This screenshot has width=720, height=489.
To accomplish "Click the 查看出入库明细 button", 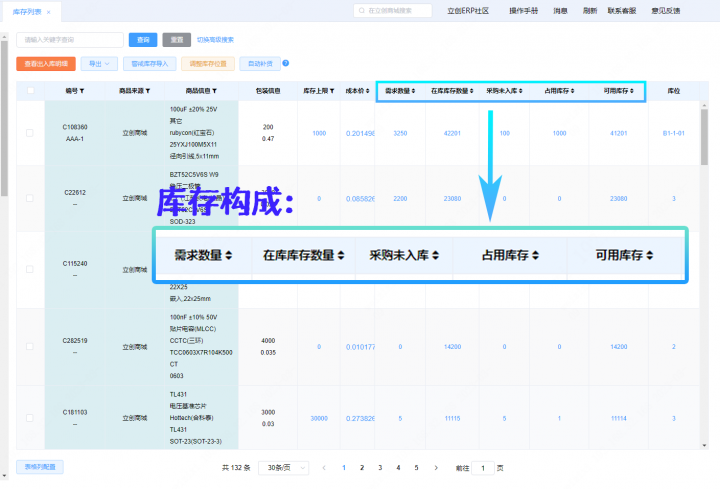I will click(45, 63).
